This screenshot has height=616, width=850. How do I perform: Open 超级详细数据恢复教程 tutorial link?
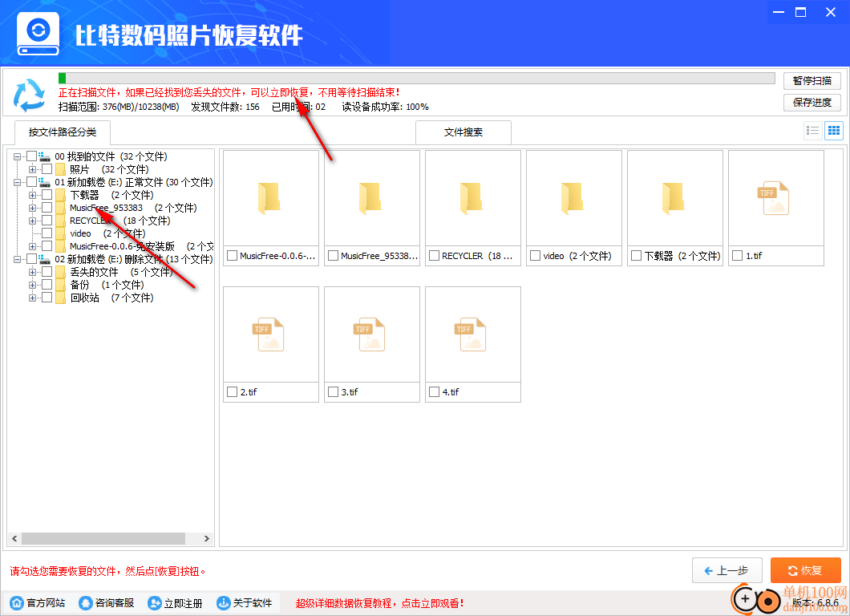pos(379,603)
